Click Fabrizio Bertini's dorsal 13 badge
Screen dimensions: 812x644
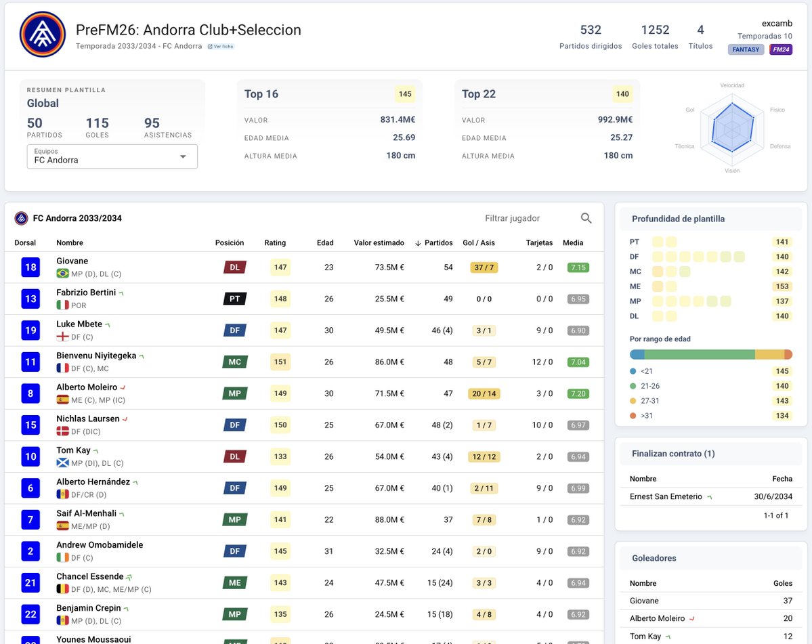[30, 299]
